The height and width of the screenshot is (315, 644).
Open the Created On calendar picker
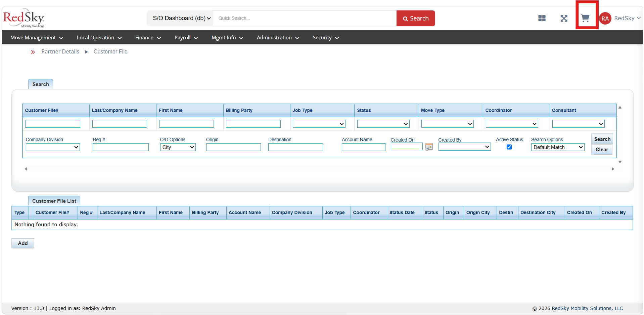[x=429, y=147]
